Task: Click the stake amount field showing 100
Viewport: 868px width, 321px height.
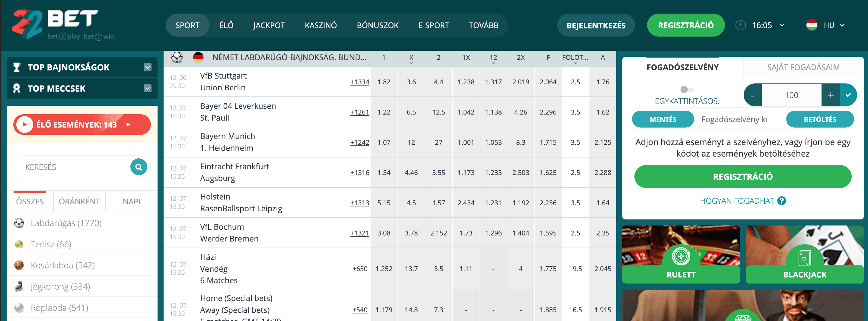Action: pos(792,95)
